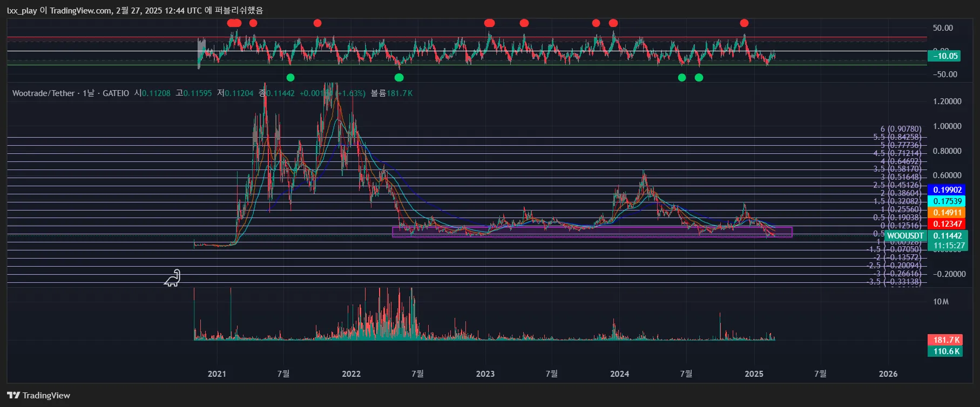Select the -2 (-0.13572) Fibonacci level label

tap(898, 257)
